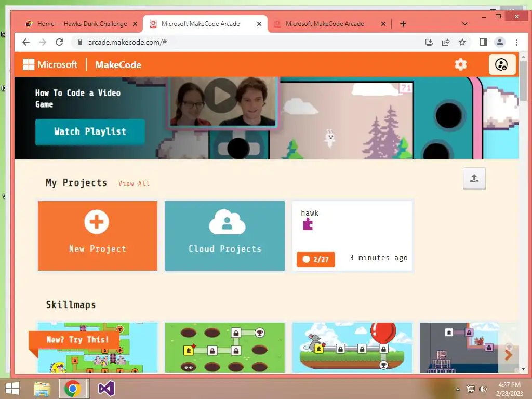Click the 2/27 progress badge on hawk
Screen dimensions: 532x399
(315, 260)
